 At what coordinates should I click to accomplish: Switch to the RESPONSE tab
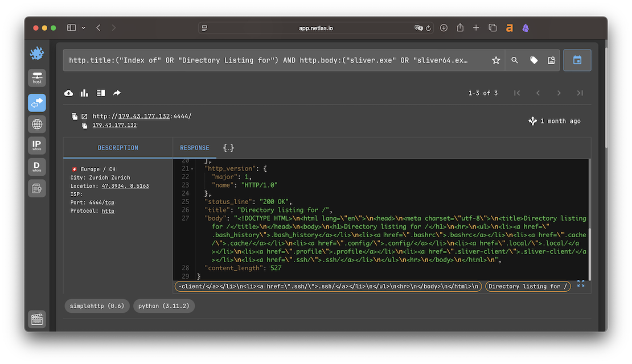[195, 147]
